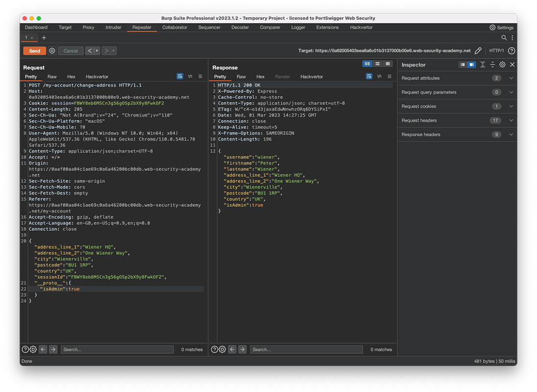Select top-bottom layout icon in Response header

pos(377,64)
